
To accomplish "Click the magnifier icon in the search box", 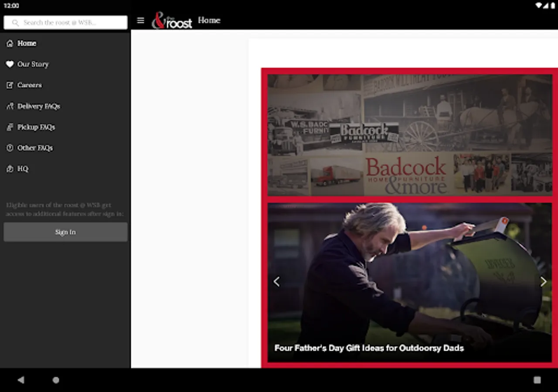I will click(x=15, y=23).
